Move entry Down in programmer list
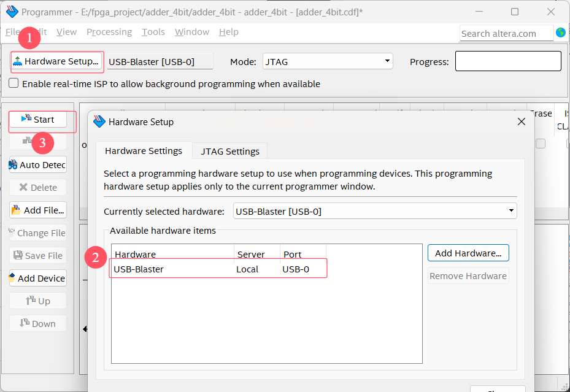This screenshot has height=392, width=570. point(38,324)
